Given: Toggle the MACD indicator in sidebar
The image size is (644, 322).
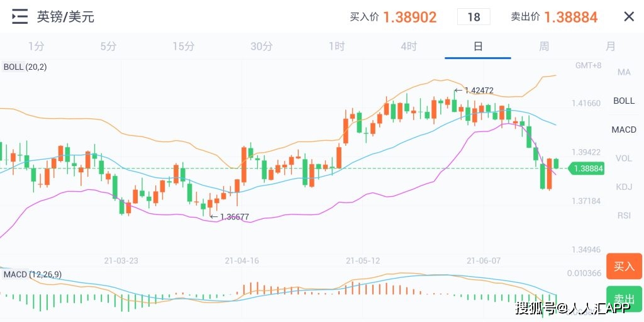Looking at the screenshot, I should 624,130.
